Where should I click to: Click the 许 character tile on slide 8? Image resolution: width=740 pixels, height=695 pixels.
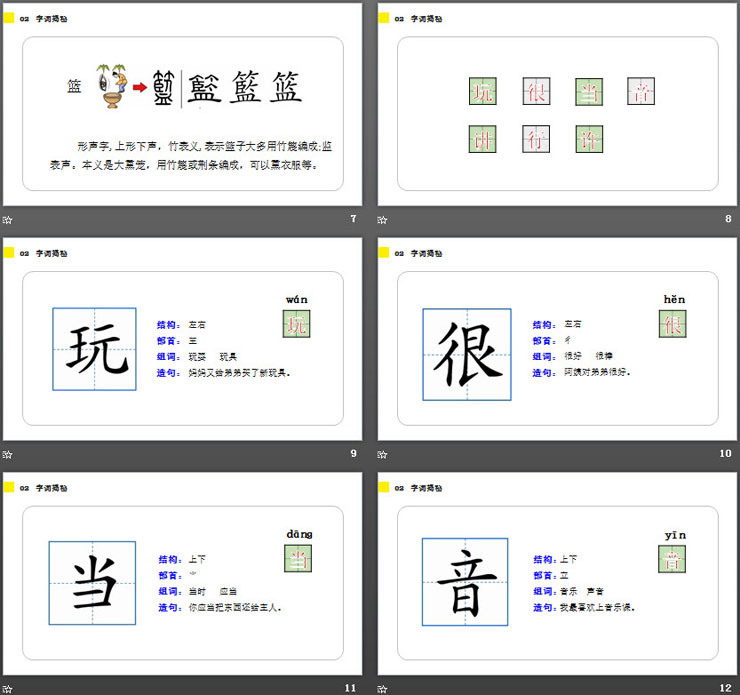point(589,139)
